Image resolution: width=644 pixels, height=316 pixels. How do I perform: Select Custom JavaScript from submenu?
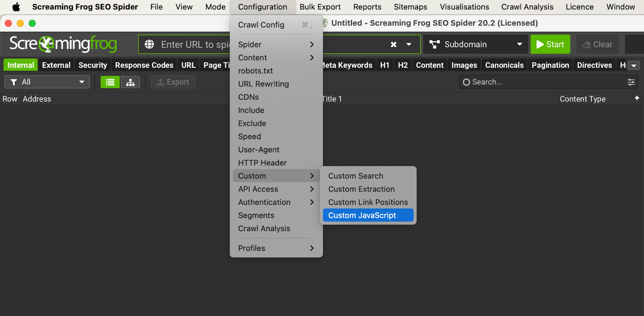pyautogui.click(x=368, y=215)
